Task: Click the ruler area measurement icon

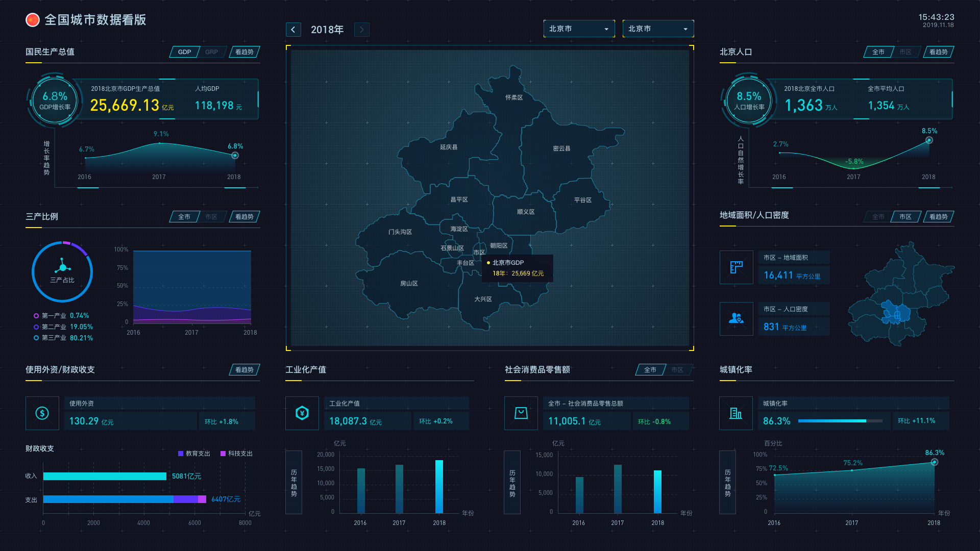Action: pyautogui.click(x=736, y=267)
